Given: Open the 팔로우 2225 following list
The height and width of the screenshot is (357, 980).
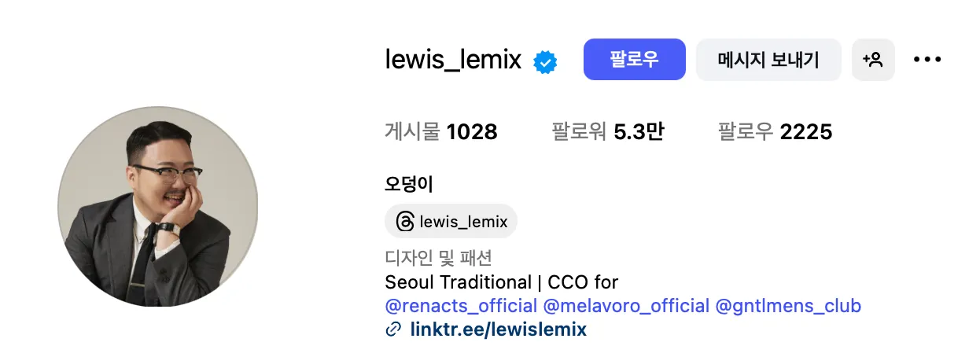Looking at the screenshot, I should click(x=775, y=132).
